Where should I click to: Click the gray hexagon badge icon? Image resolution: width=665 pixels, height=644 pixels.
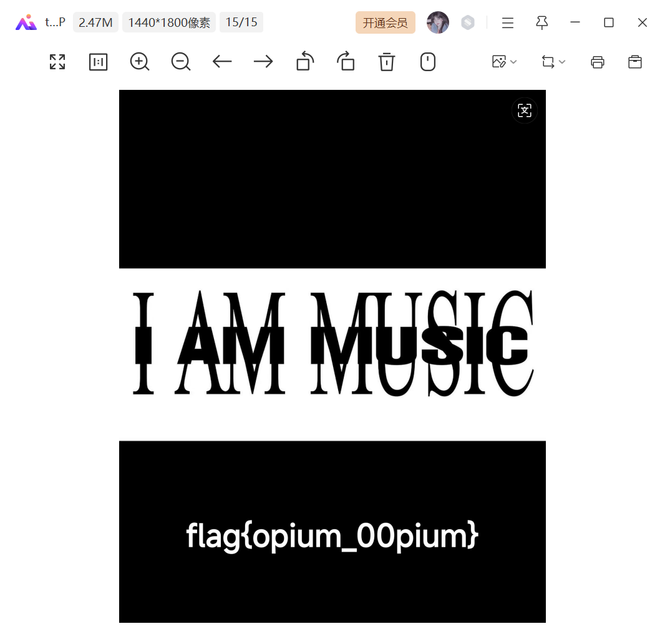468,22
